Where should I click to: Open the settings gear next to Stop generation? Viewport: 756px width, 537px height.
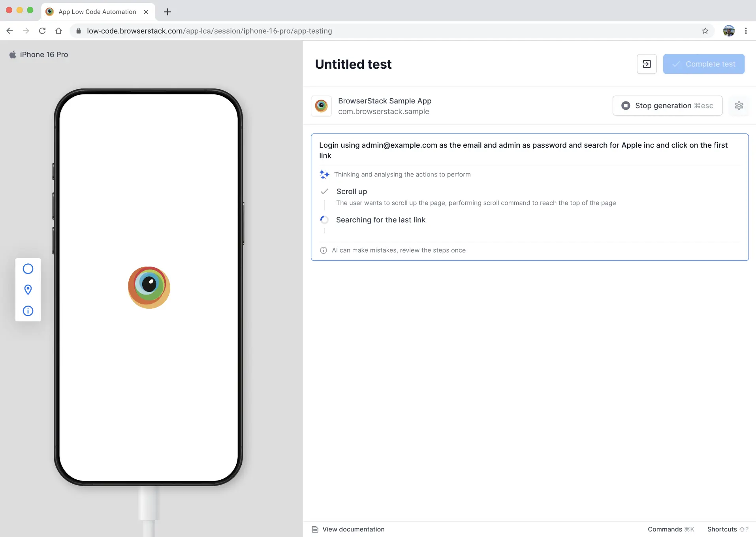tap(739, 105)
